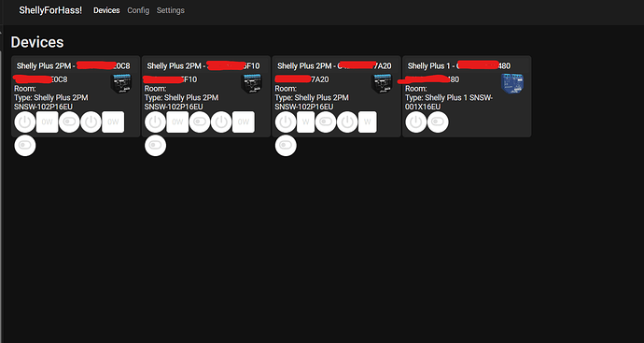Toggle the bottom switch under 7A20 device
Screen dimensions: 644x343
click(286, 145)
